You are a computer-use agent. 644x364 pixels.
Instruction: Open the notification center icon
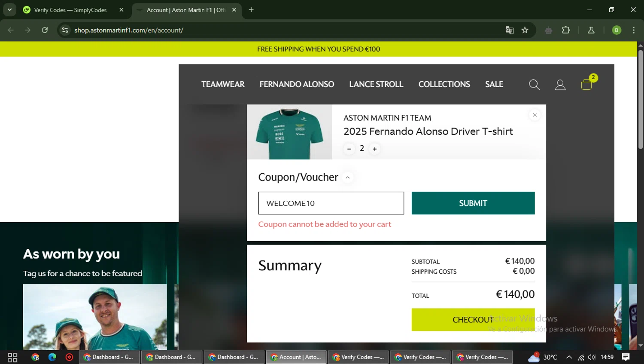coord(626,357)
